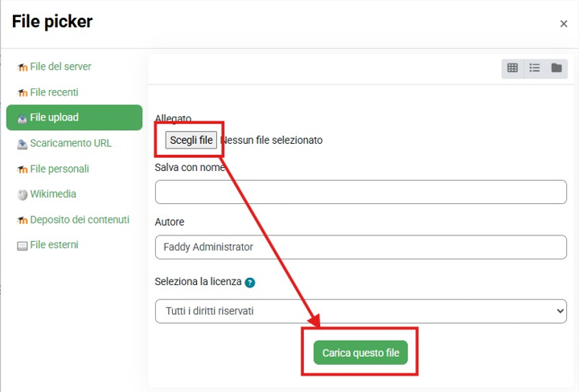Screen dimensions: 579x392
Task: Click the Autore field with Faddy Administrator
Action: [x=361, y=247]
